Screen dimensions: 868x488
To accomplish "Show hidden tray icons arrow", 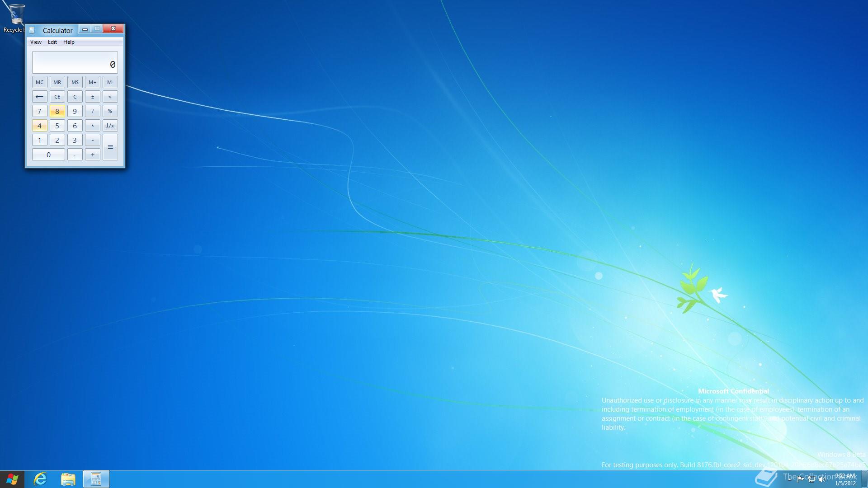I will [x=789, y=479].
